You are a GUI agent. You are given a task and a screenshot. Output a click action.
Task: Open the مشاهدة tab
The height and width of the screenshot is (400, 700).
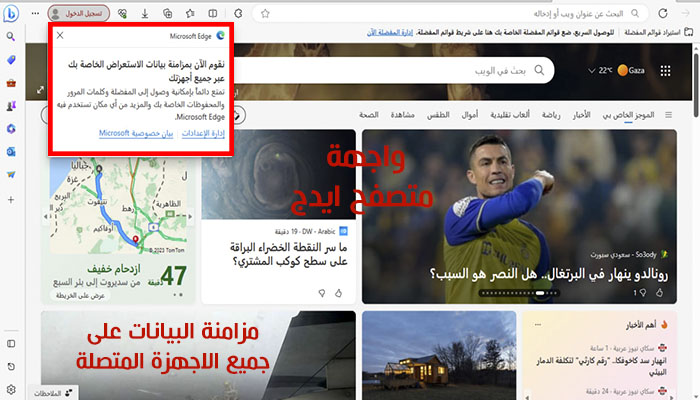coord(402,115)
